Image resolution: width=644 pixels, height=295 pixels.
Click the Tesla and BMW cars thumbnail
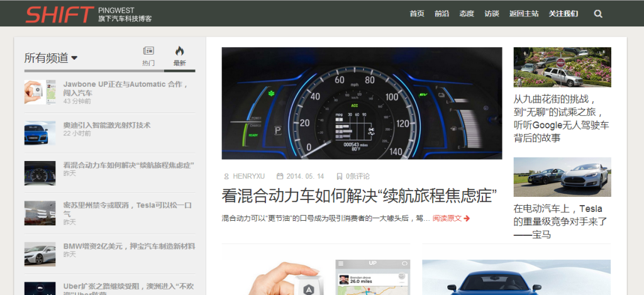(562, 177)
